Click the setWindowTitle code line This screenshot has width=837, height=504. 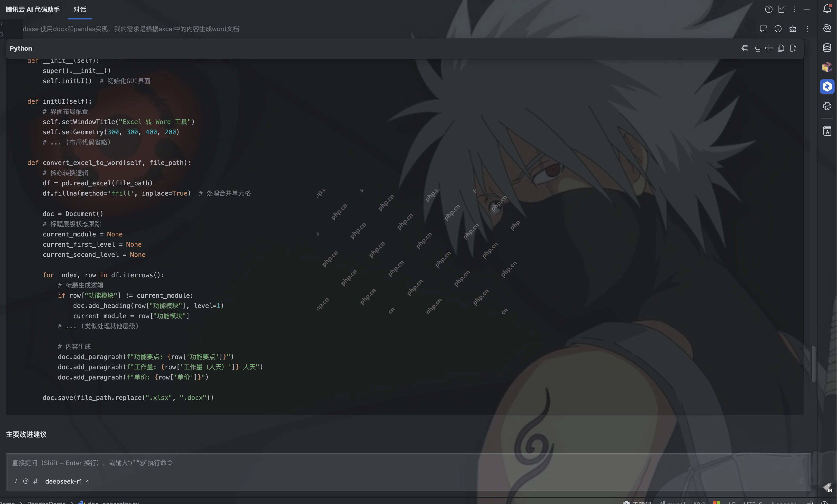click(119, 122)
